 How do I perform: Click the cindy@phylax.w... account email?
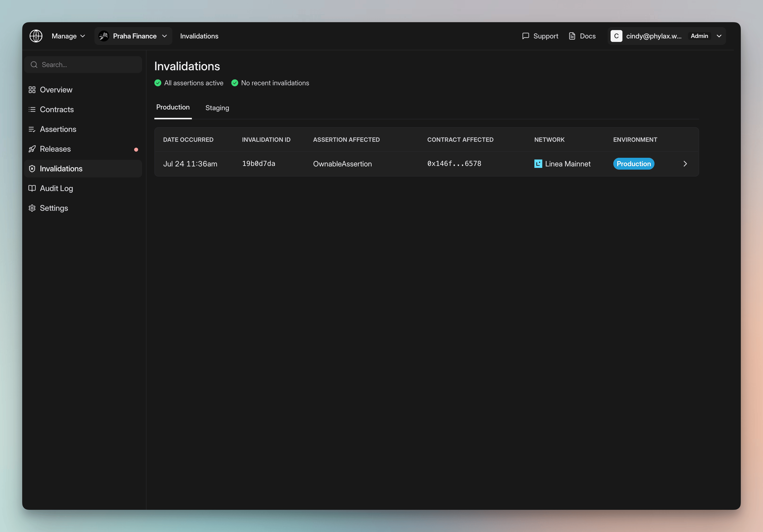click(654, 36)
